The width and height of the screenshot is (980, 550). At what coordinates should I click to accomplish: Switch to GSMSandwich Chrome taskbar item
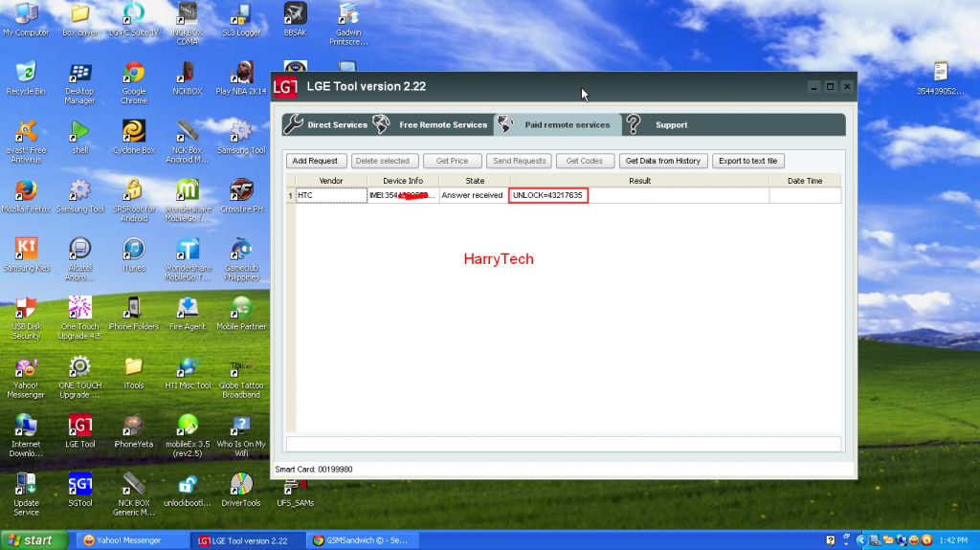point(364,540)
